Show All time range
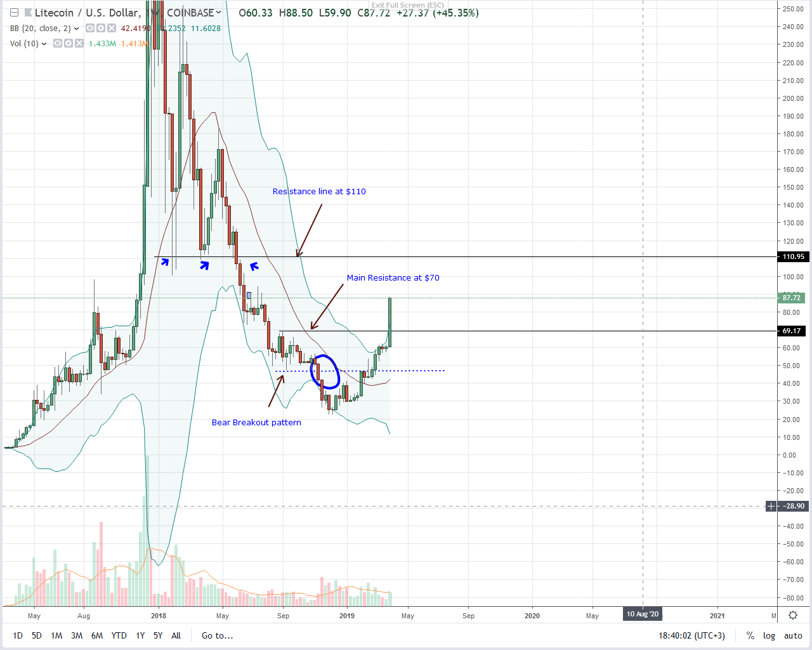Viewport: 812px width, 650px height. (x=176, y=635)
